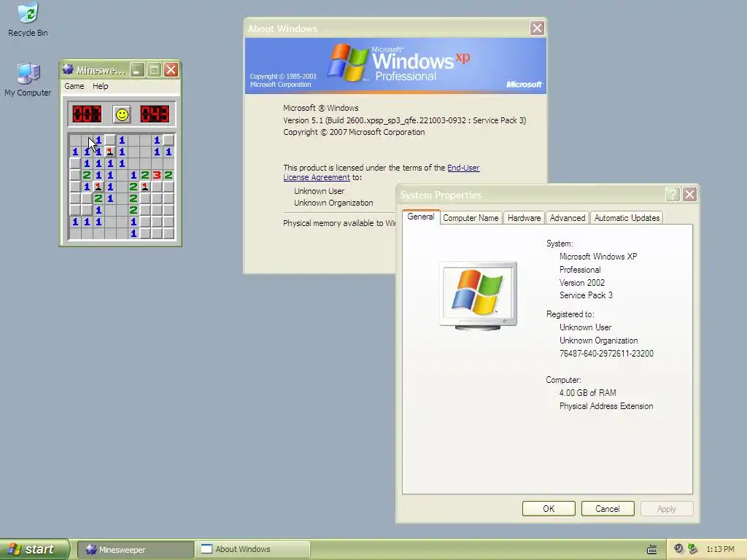Image resolution: width=747 pixels, height=560 pixels.
Task: Click Unknown User in About Windows
Action: tap(320, 191)
